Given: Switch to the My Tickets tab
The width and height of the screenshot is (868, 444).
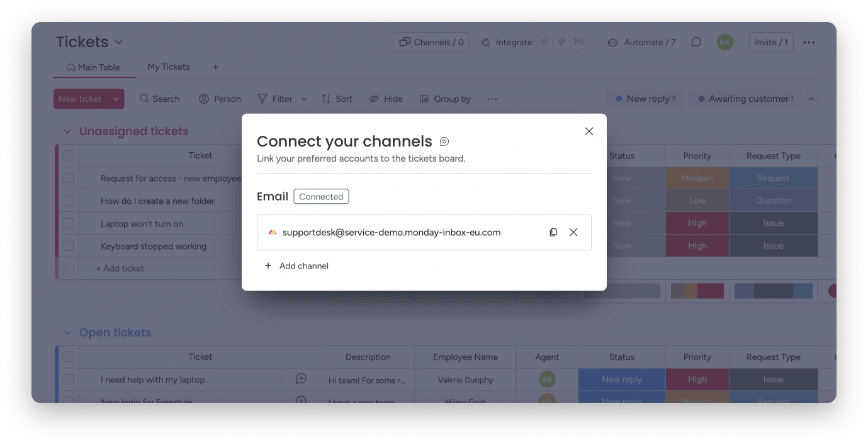Looking at the screenshot, I should pyautogui.click(x=169, y=67).
